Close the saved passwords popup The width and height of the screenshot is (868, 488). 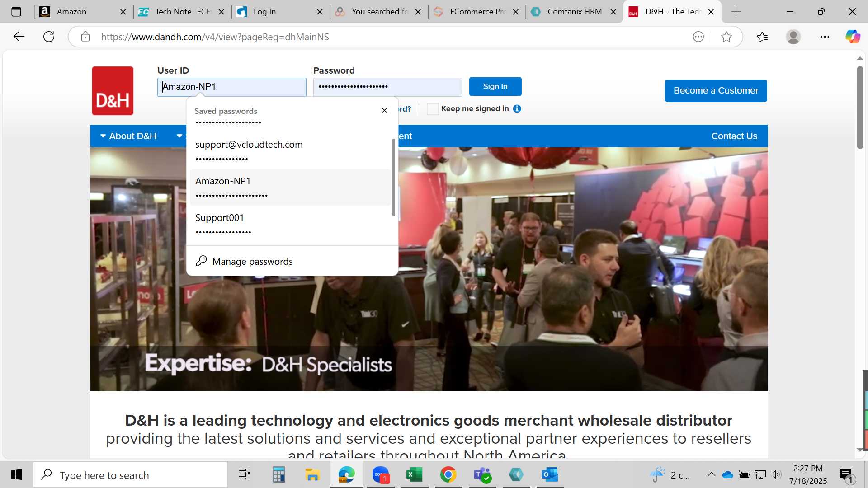click(x=384, y=110)
